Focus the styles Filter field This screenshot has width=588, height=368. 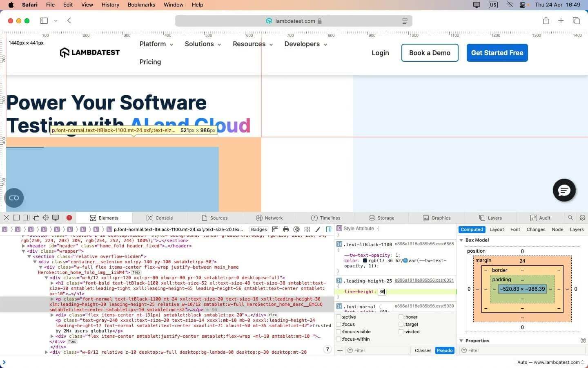pos(378,350)
